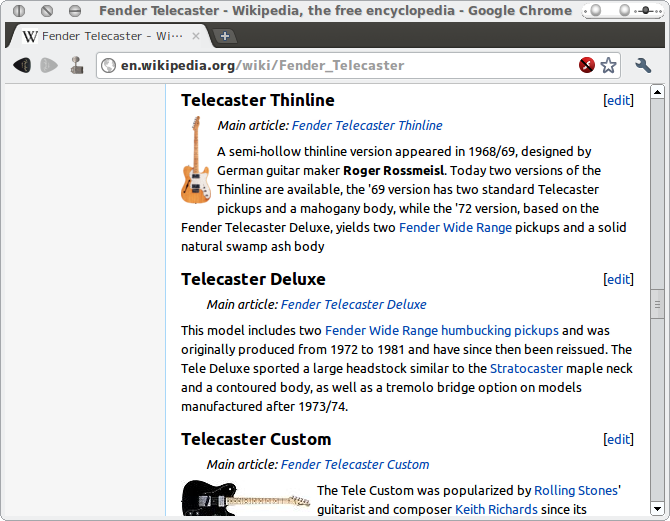Viewport: 670px width, 521px height.
Task: Open the Thinline guitar thumbnail image
Action: 196,159
